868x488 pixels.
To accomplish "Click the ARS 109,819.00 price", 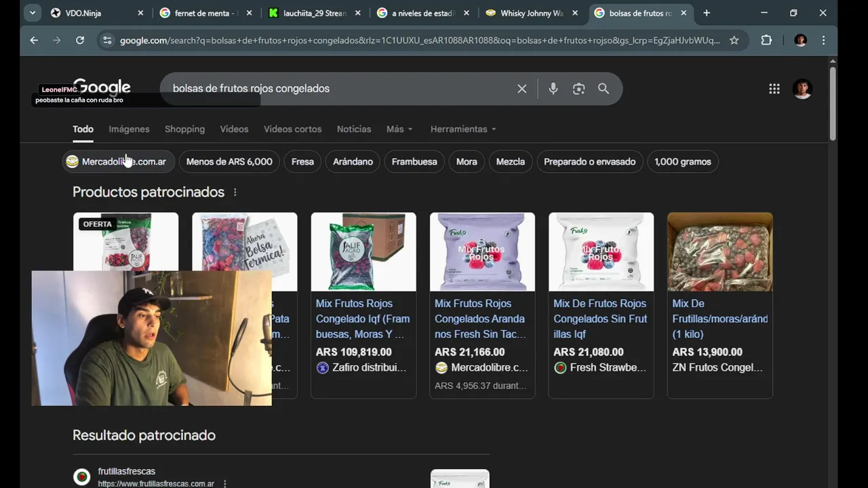I will pyautogui.click(x=354, y=352).
